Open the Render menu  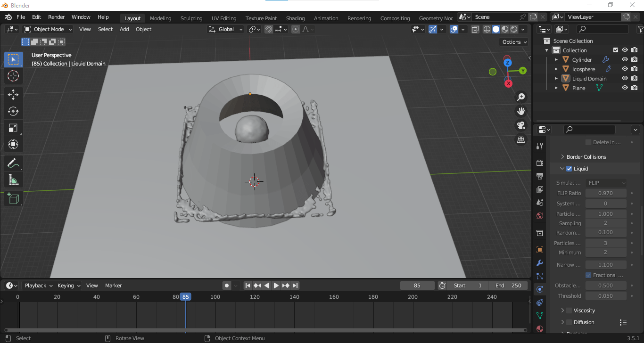(57, 17)
